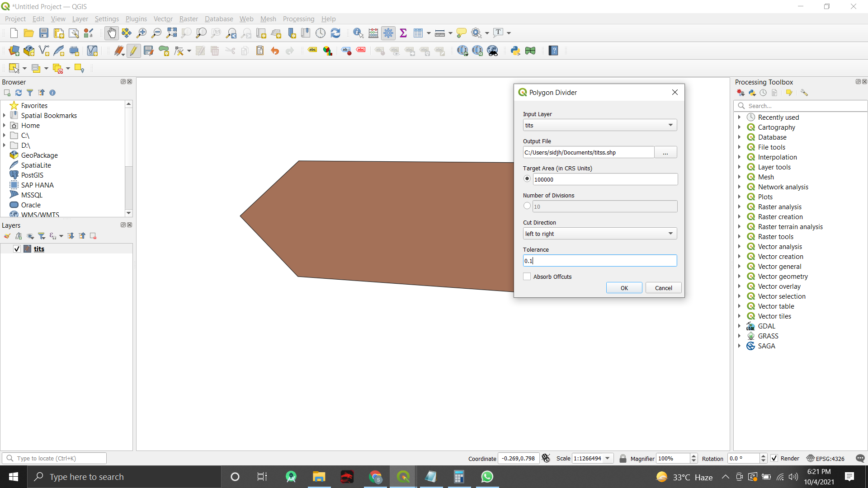Toggle visibility of the tits layer
The width and height of the screenshot is (868, 488).
pos(17,249)
